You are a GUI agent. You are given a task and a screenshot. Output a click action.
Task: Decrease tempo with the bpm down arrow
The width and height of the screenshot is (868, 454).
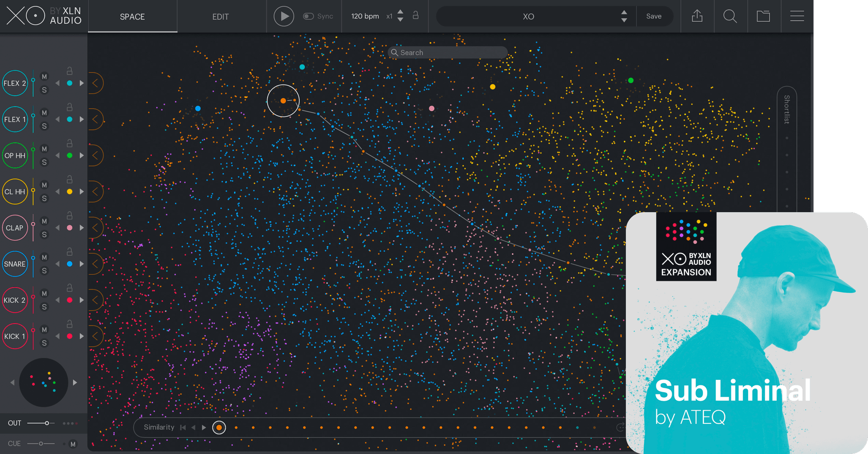(x=400, y=20)
